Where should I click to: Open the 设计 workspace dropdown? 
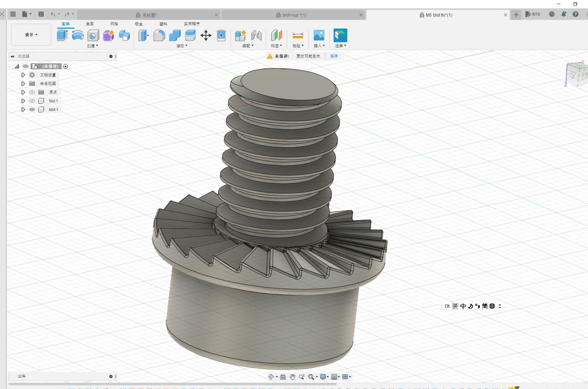31,35
